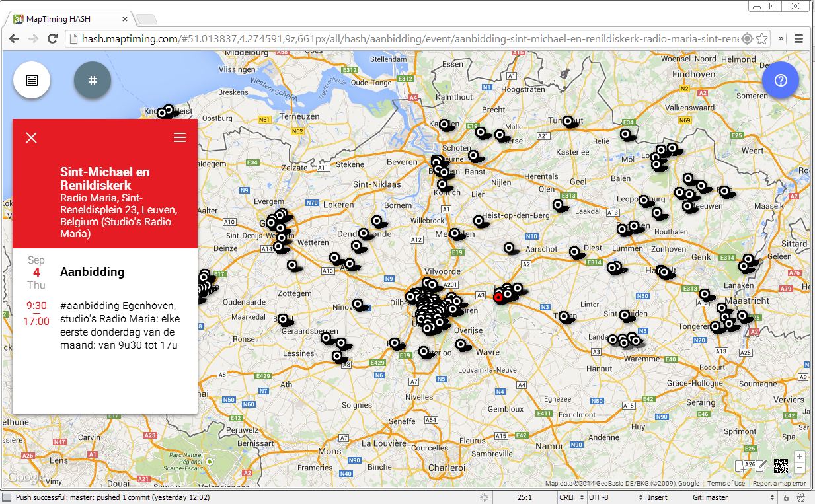The width and height of the screenshot is (815, 504).
Task: Select the map marker near Aarschot
Action: pos(509,248)
